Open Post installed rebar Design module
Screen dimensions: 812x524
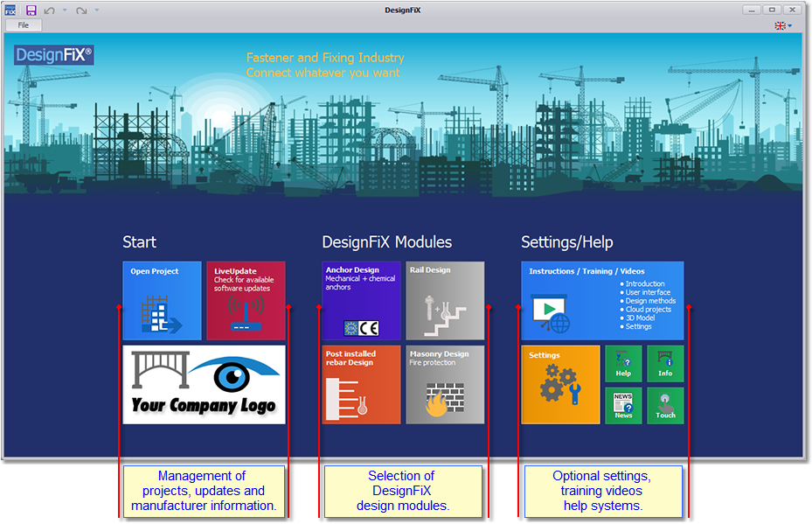(362, 385)
